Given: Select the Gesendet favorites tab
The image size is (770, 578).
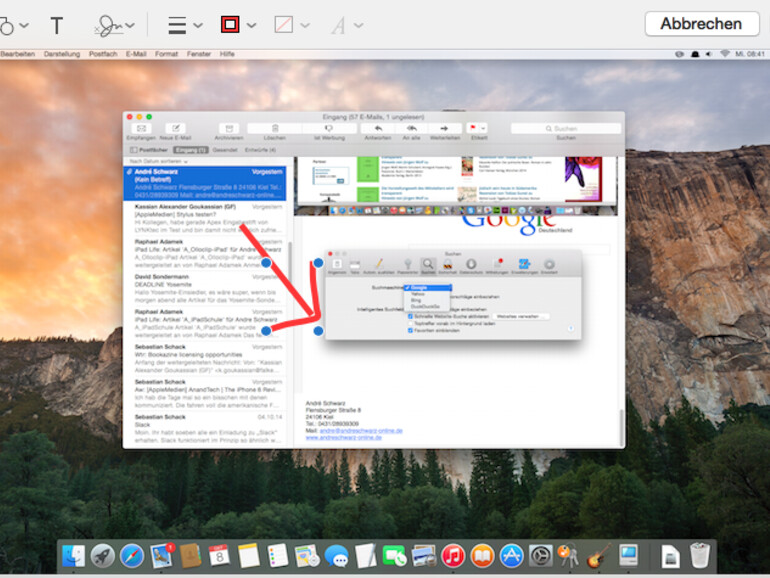Looking at the screenshot, I should point(225,150).
